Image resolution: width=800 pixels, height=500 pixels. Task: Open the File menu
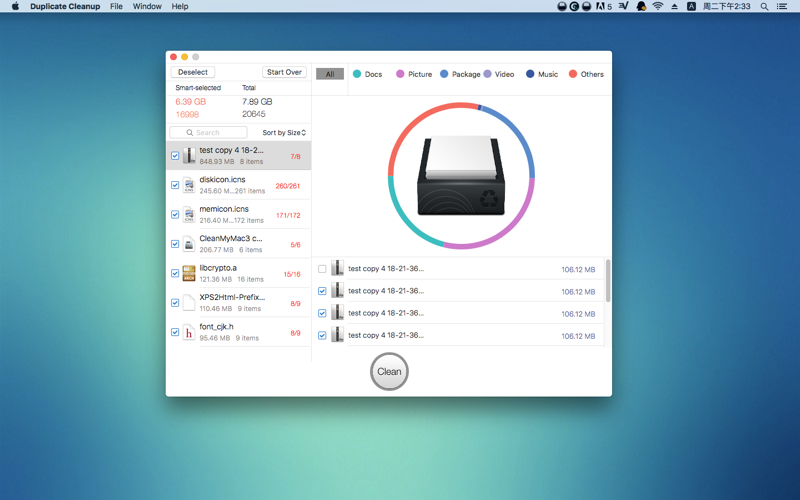coord(116,6)
